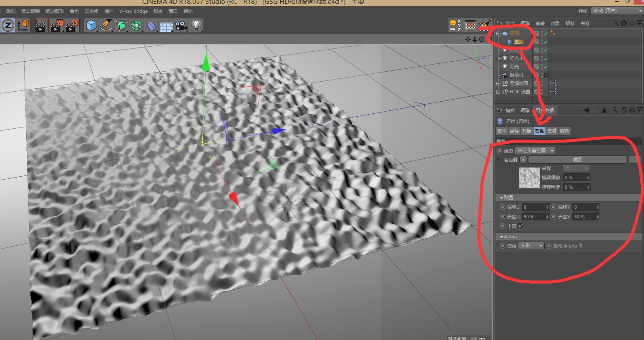
Task: Collapse the Alpha section
Action: [501, 237]
